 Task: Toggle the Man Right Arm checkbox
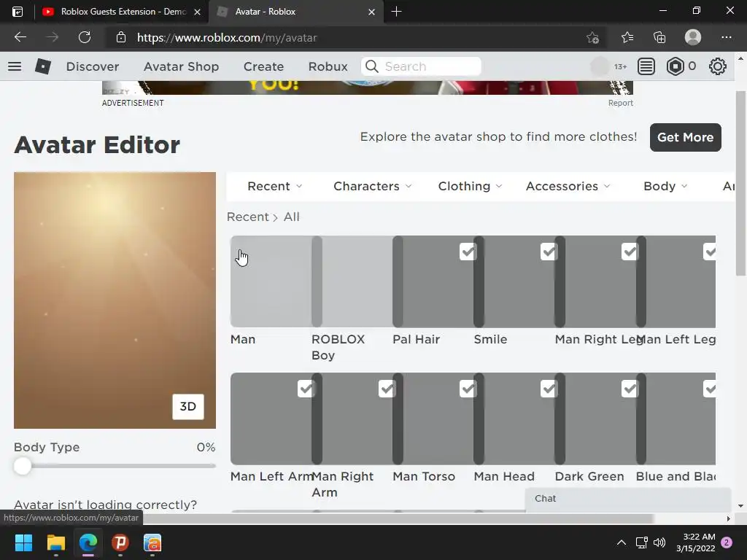point(387,389)
